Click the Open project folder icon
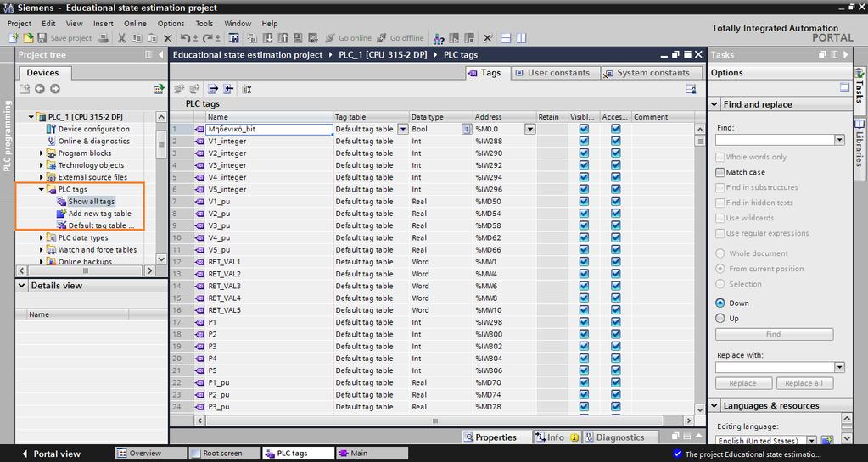 point(28,38)
